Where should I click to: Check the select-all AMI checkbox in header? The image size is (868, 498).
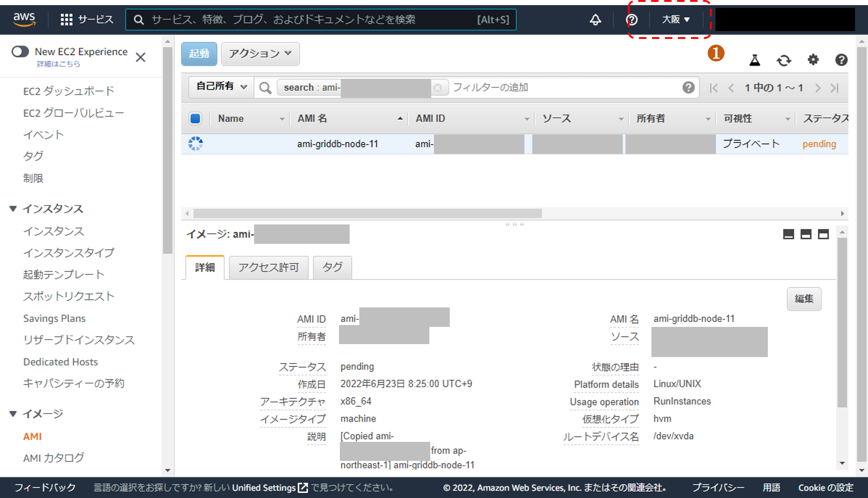coord(195,119)
